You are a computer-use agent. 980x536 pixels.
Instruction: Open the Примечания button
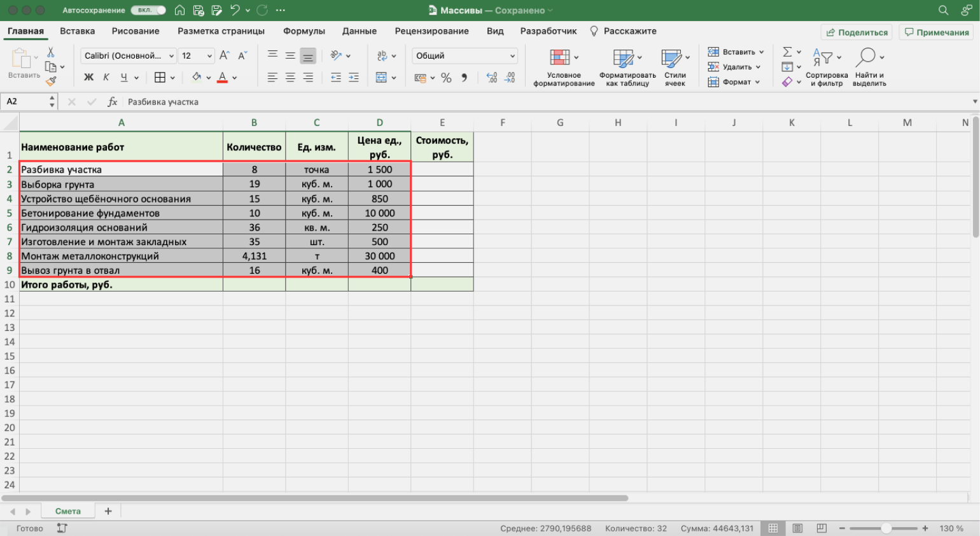pos(937,32)
